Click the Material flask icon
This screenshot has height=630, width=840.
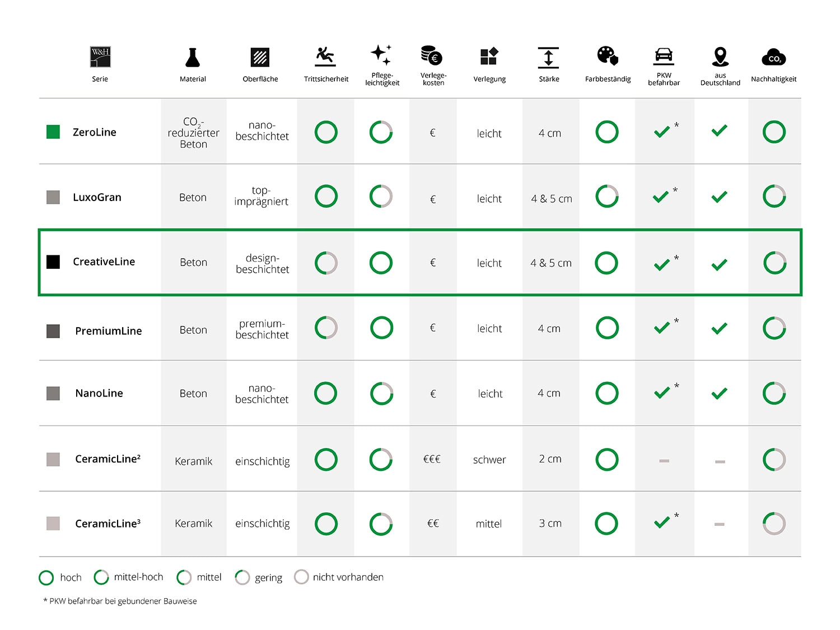193,57
